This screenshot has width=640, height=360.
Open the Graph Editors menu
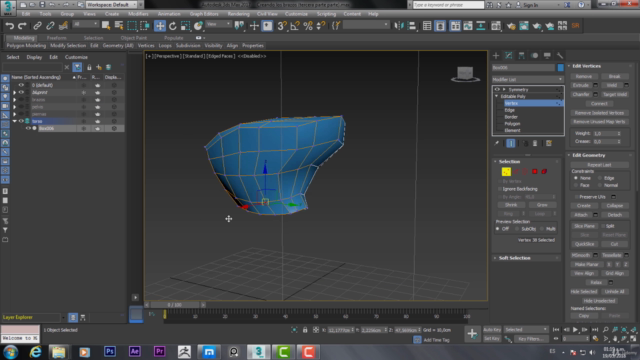click(x=204, y=14)
